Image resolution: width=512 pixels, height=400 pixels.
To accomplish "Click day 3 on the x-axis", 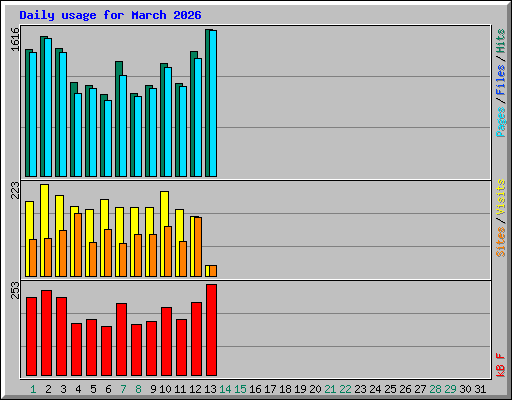I will [63, 389].
